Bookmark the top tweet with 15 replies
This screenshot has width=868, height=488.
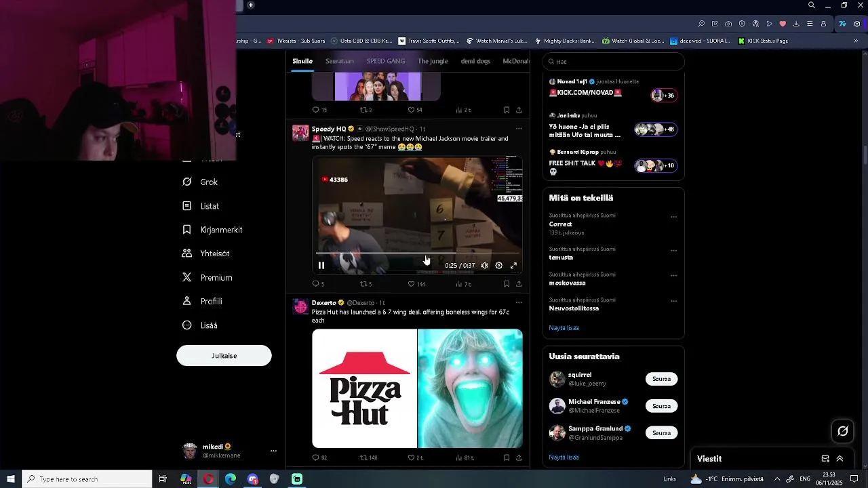coord(507,110)
